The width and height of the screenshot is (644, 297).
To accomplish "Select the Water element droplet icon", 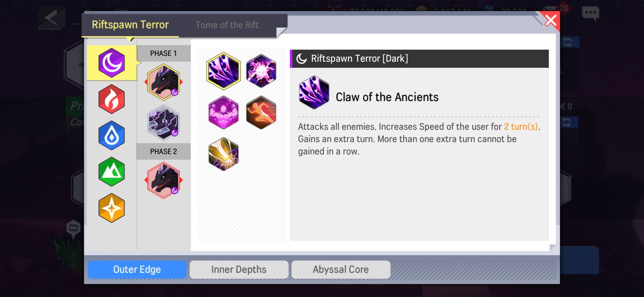I will tap(111, 135).
